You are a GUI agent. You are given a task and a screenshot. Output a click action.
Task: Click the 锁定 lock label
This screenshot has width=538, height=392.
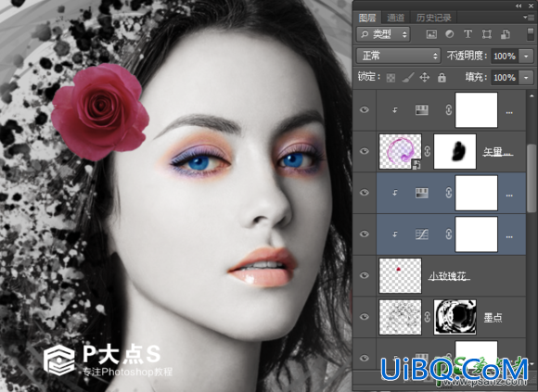pos(369,77)
